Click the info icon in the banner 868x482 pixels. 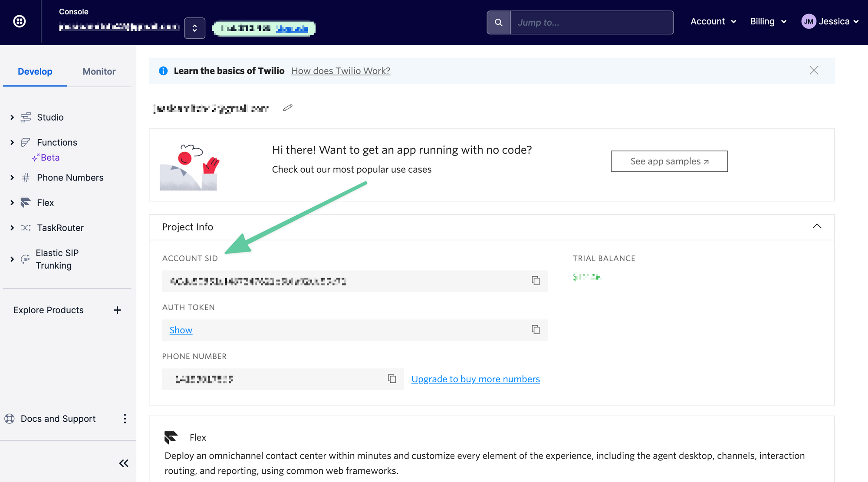163,71
